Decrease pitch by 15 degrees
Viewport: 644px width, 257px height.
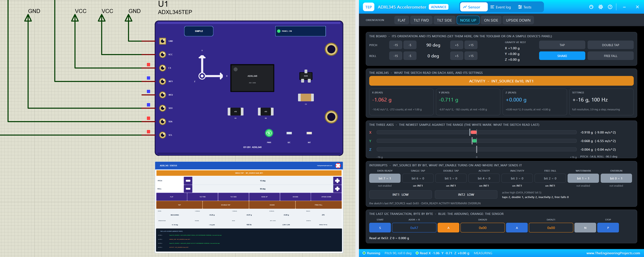[x=396, y=45]
